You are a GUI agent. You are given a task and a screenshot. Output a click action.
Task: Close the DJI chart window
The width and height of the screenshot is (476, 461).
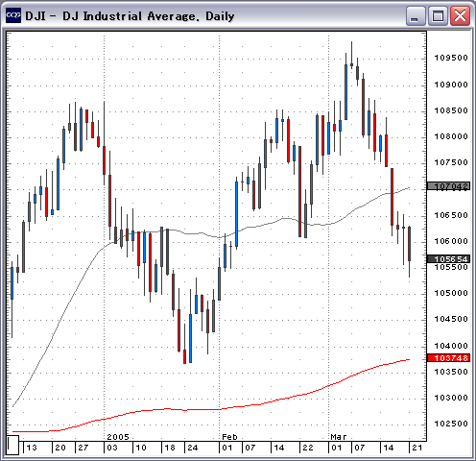461,15
